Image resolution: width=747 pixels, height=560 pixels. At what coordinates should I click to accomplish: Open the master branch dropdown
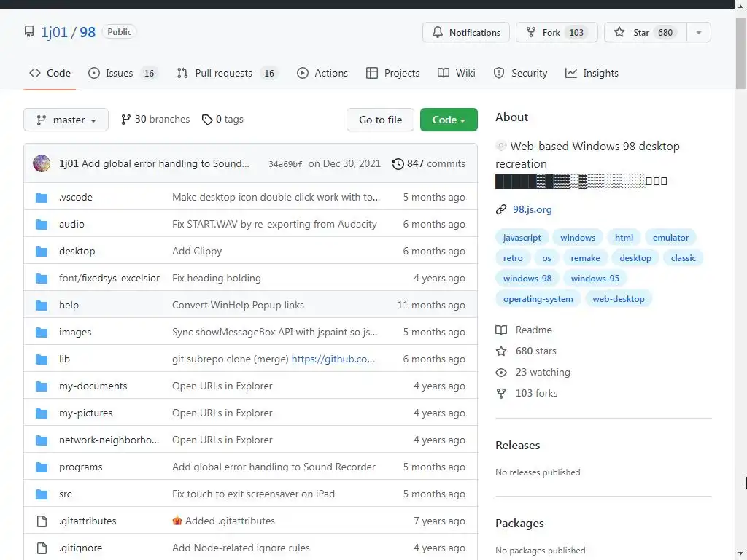point(66,120)
